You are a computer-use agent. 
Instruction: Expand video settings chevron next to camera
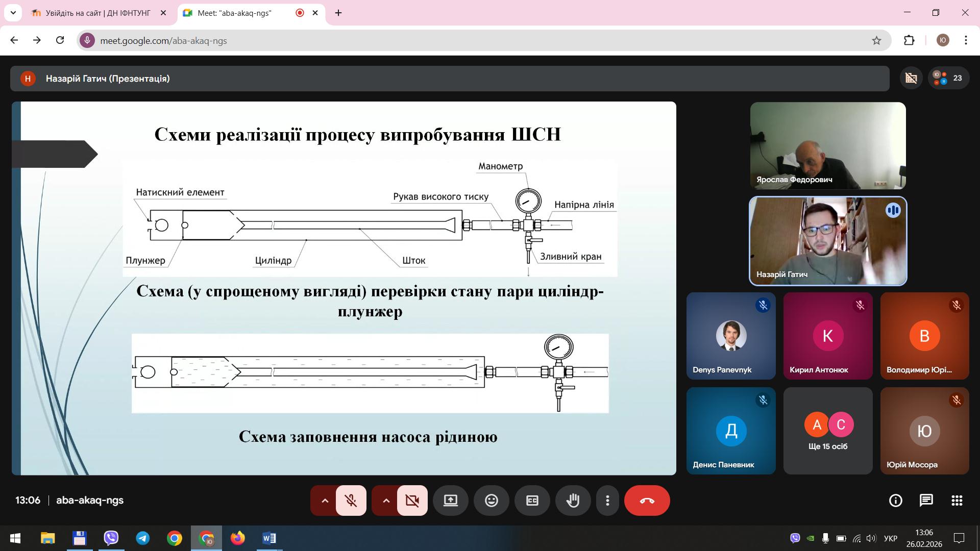(x=386, y=500)
